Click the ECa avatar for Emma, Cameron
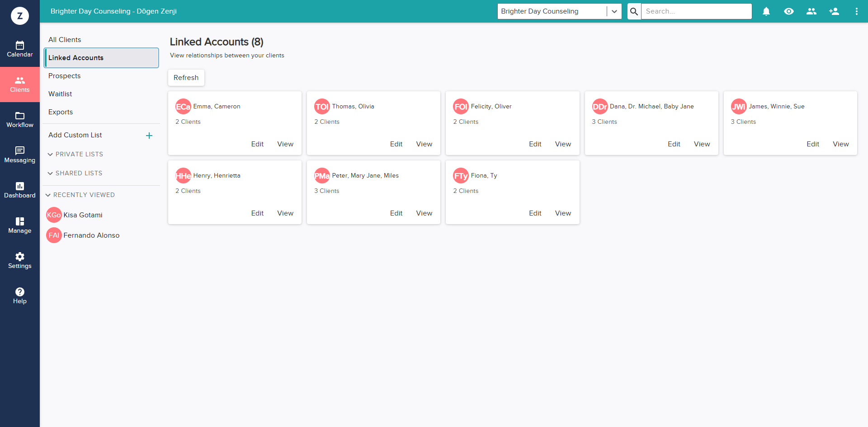The height and width of the screenshot is (427, 868). tap(183, 107)
